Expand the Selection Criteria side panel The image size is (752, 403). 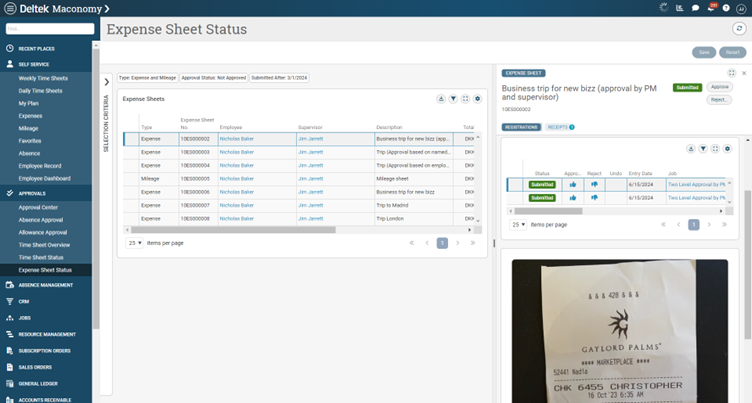pos(107,82)
